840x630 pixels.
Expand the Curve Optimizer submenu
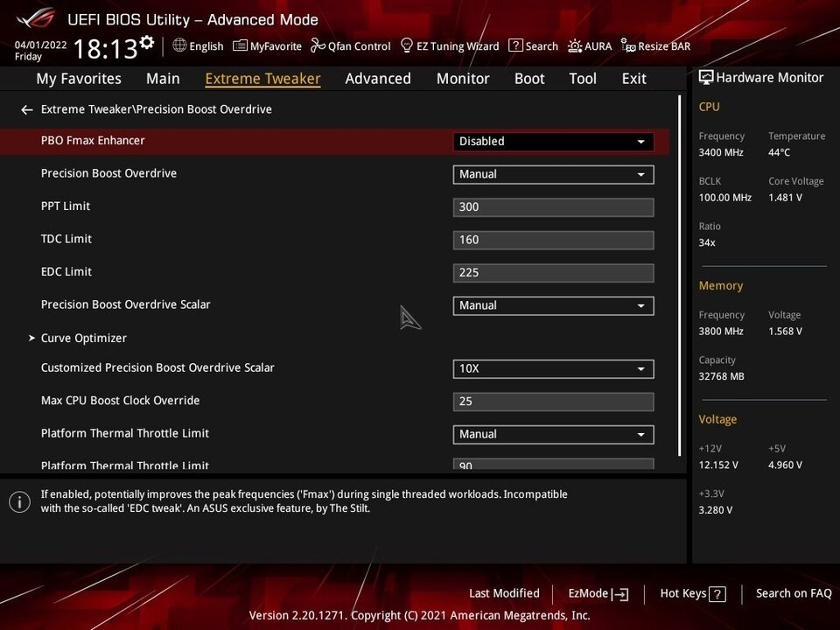tap(83, 338)
